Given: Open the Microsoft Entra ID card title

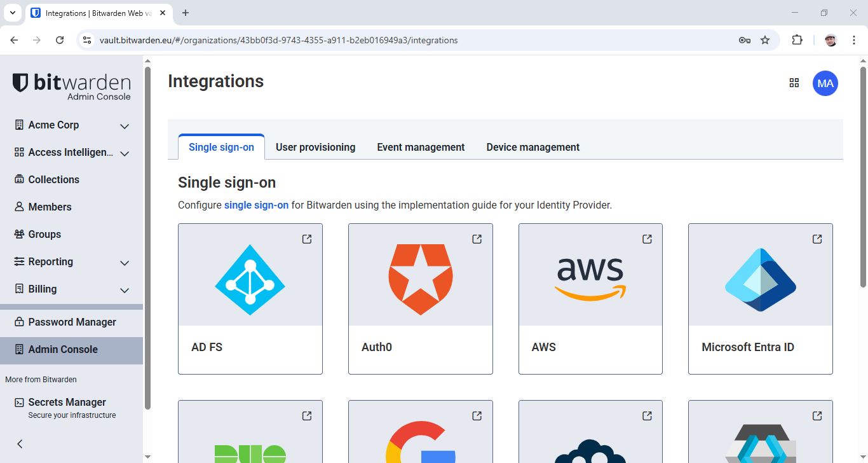Looking at the screenshot, I should [748, 347].
